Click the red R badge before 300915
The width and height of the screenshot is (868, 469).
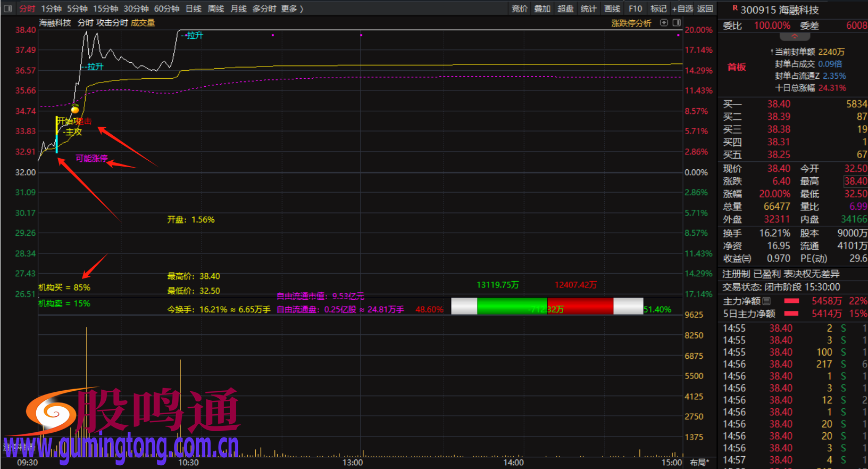pyautogui.click(x=735, y=9)
